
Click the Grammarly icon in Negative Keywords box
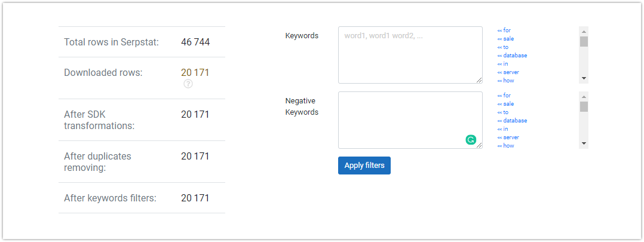coord(471,140)
